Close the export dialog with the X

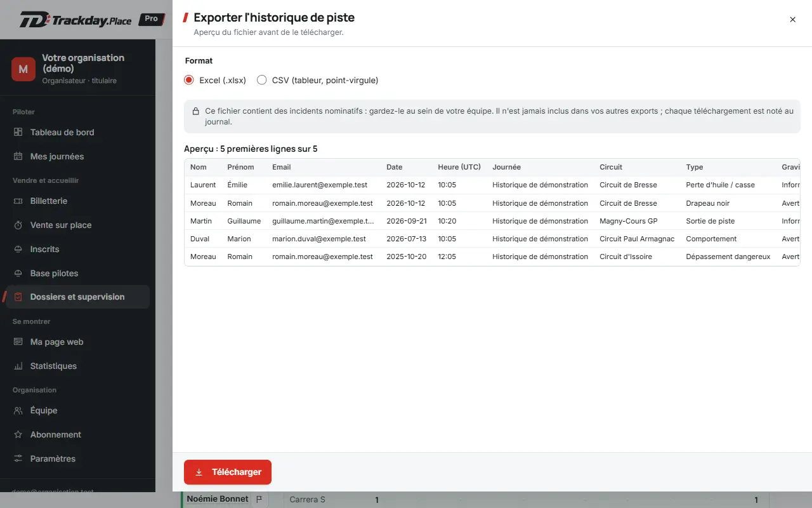point(792,20)
